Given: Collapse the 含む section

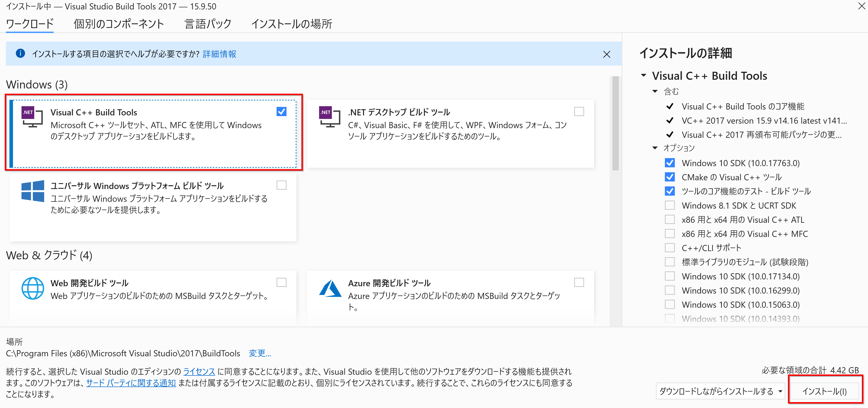Looking at the screenshot, I should [655, 91].
